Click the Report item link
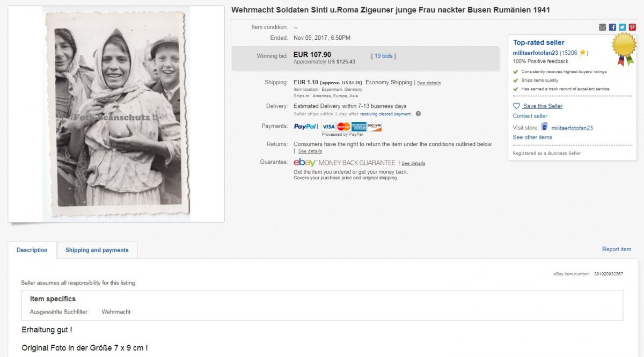 click(617, 249)
